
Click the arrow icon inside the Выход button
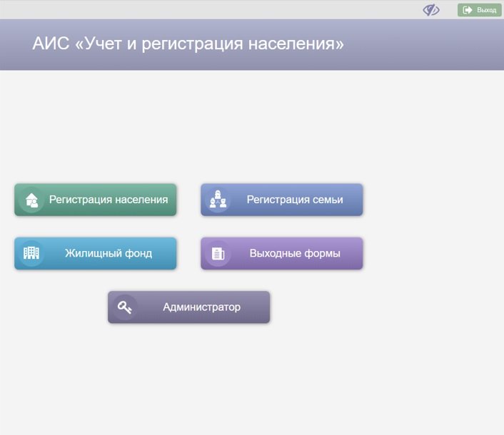point(468,10)
